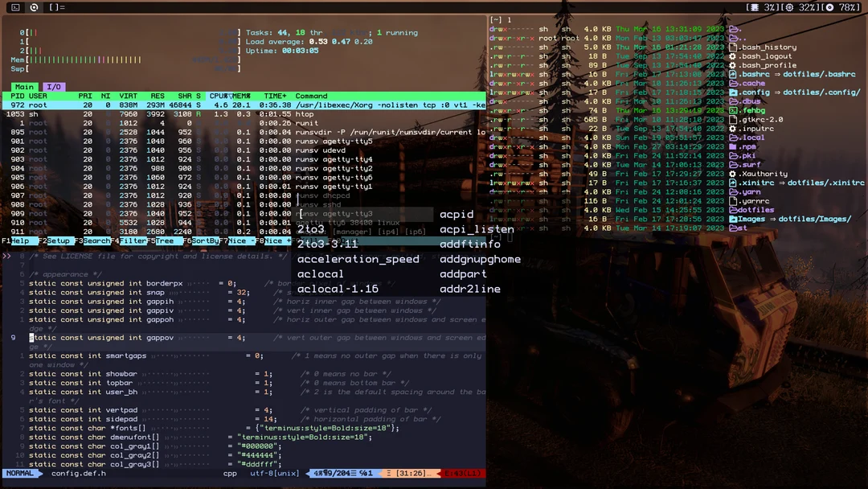Open the terminal launcher in the top bar

pyautogui.click(x=16, y=6)
